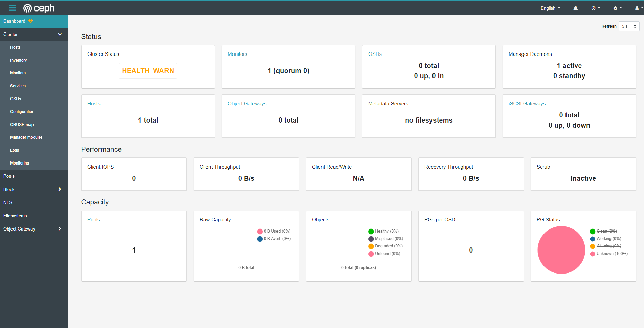Open Manager modules from the sidebar

26,137
